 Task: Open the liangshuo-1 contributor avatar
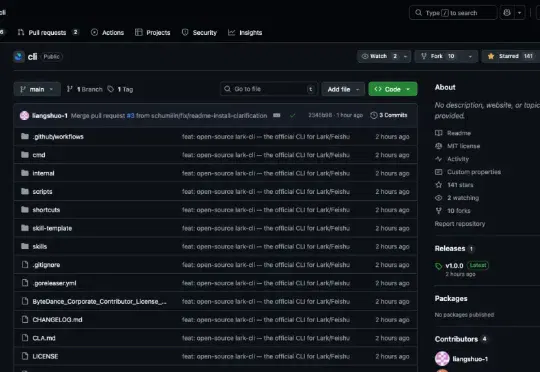pyautogui.click(x=442, y=359)
